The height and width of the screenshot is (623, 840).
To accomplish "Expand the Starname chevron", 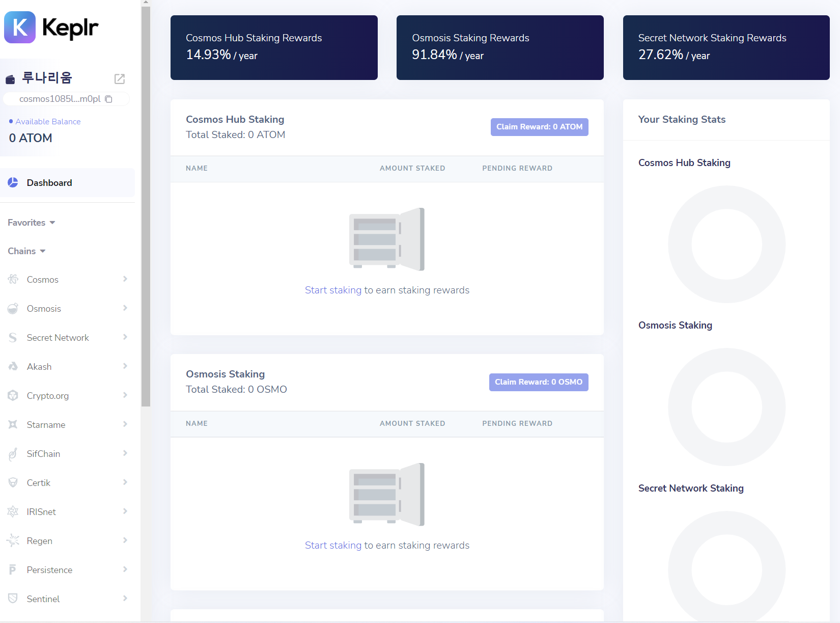I will 125,424.
